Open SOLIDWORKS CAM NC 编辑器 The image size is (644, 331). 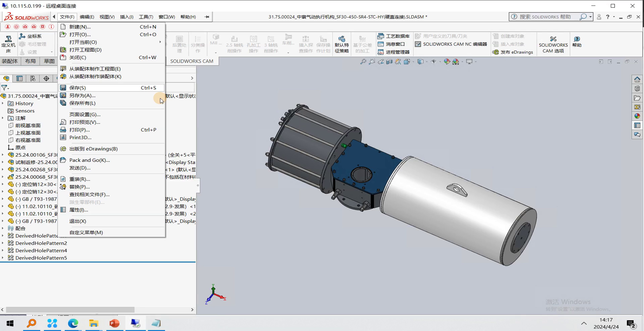[x=451, y=44]
